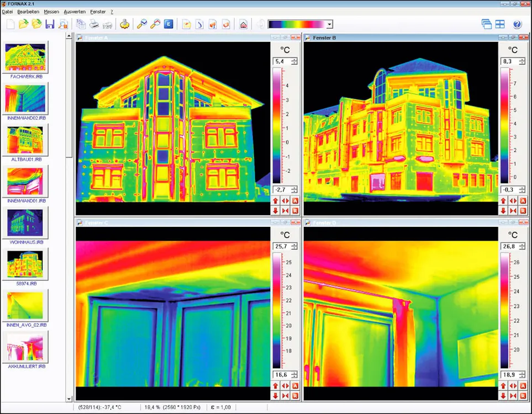Click the 'A' auto-scale button in Fenster A
This screenshot has height=414, width=532.
294,201
